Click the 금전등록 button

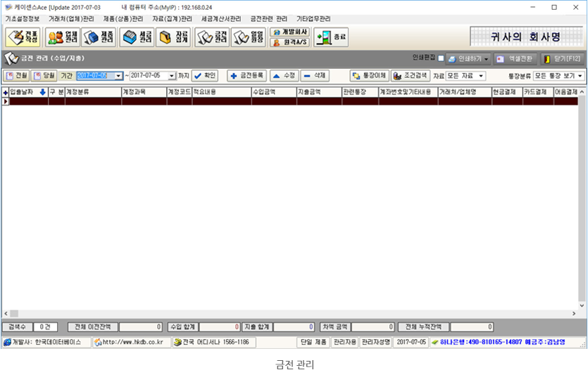coord(246,75)
